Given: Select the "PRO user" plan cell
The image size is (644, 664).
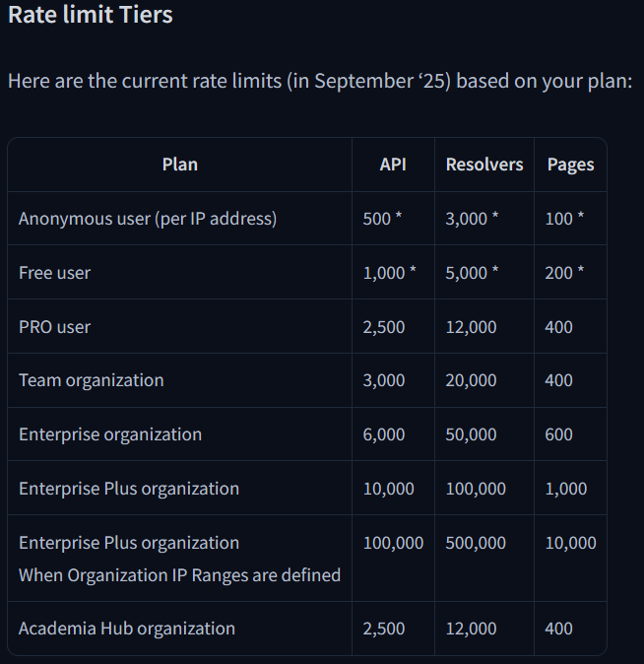Looking at the screenshot, I should 54,327.
